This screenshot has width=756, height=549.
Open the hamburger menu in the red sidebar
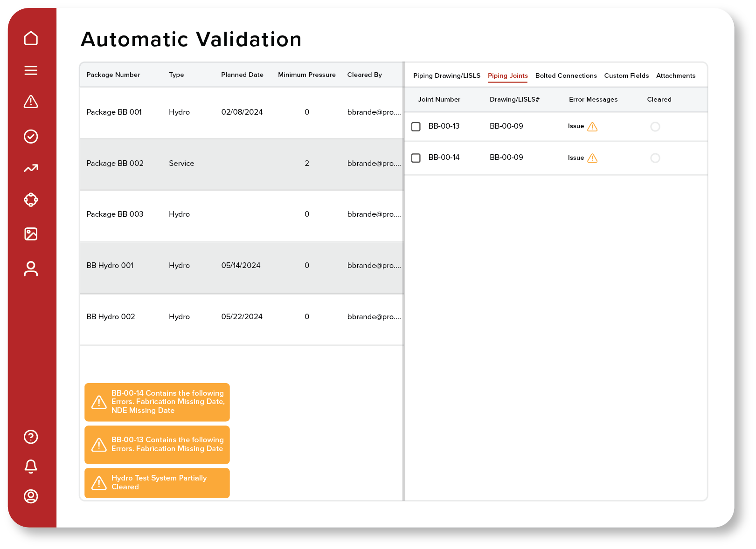tap(31, 70)
